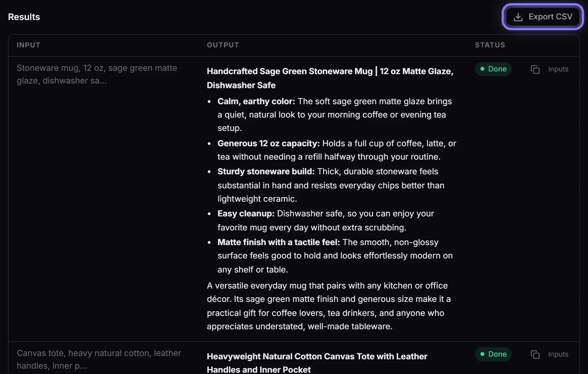Click the Handcrafted Sage Green Stoneware Mug title
This screenshot has height=374, width=588.
tap(330, 78)
